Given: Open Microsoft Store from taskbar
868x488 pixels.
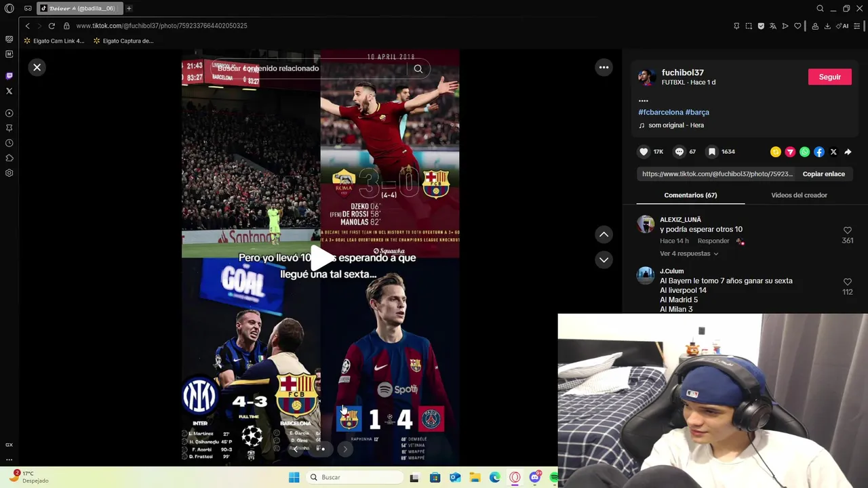Looking at the screenshot, I should click(x=435, y=477).
